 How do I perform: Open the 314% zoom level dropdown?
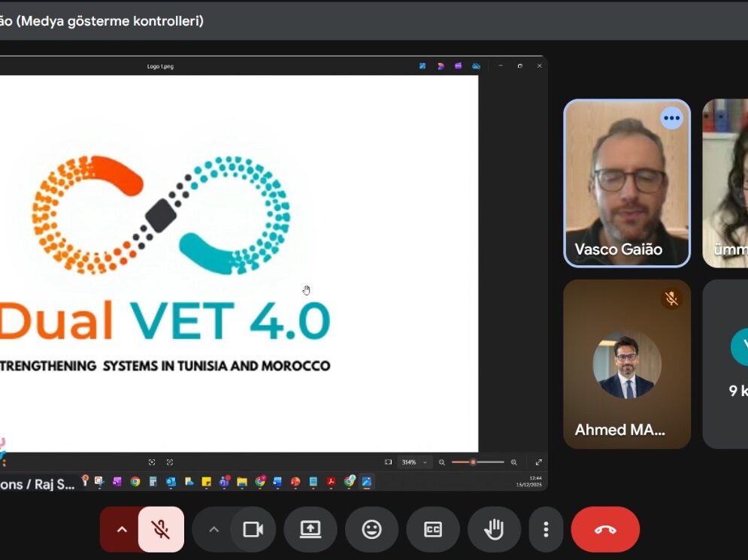click(x=414, y=462)
